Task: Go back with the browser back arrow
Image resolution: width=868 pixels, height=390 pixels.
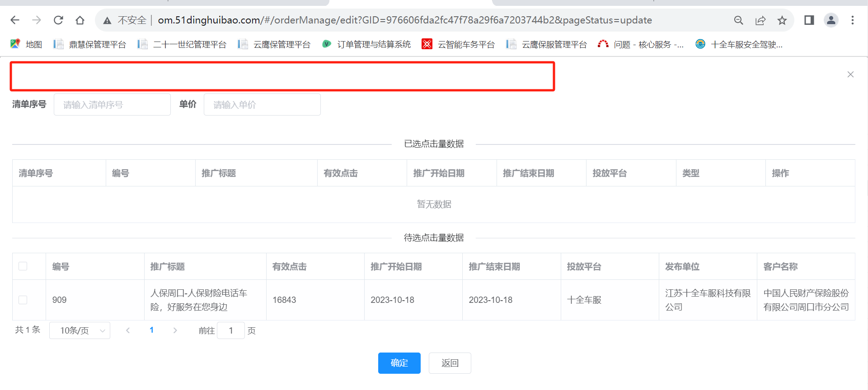Action: (15, 20)
